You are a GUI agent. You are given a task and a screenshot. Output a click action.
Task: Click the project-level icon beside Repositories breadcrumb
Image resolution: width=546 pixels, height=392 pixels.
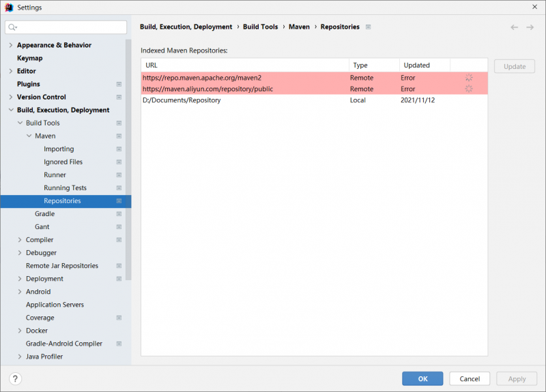click(x=369, y=27)
